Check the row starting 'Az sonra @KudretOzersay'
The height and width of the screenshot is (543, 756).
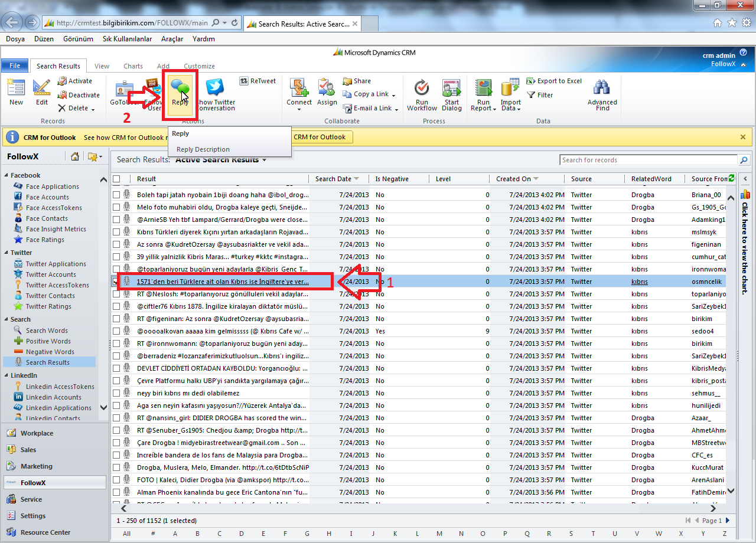[116, 244]
